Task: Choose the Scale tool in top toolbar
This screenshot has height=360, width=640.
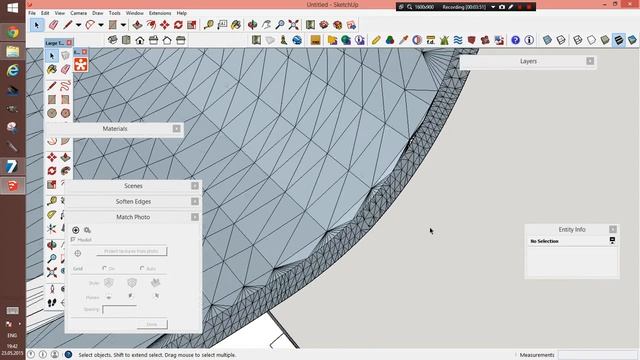Action: pos(191,25)
